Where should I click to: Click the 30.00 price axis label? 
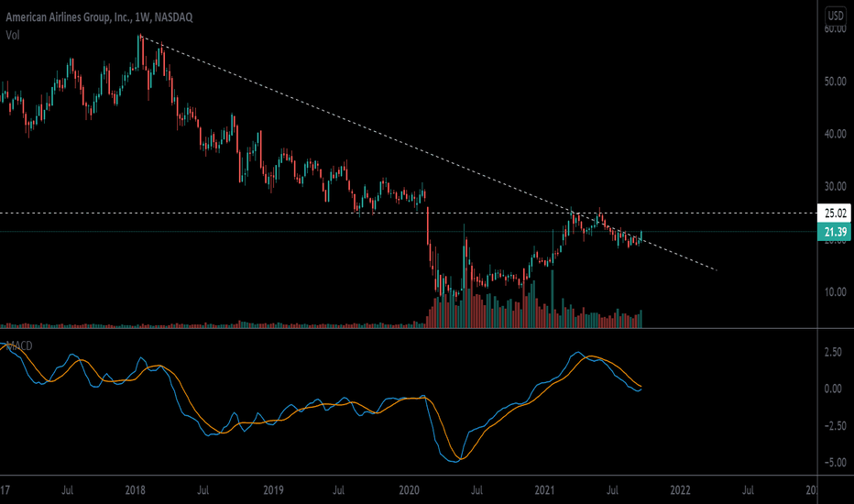(836, 186)
